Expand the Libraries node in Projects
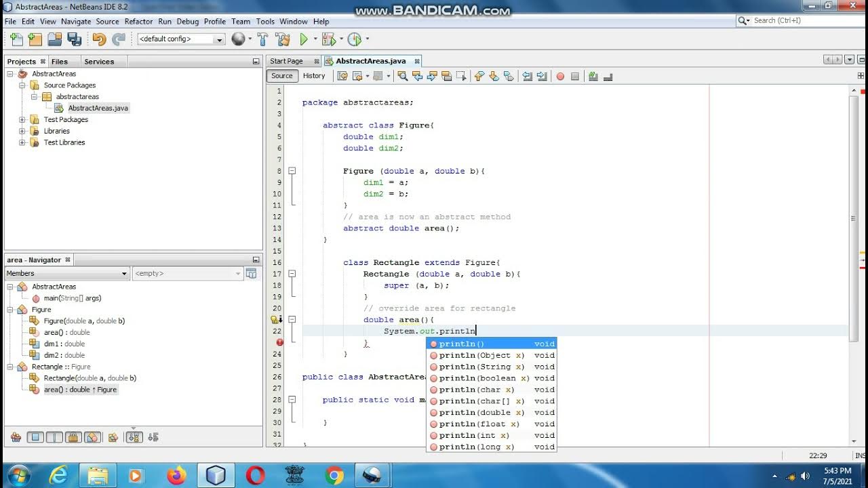 click(x=22, y=131)
